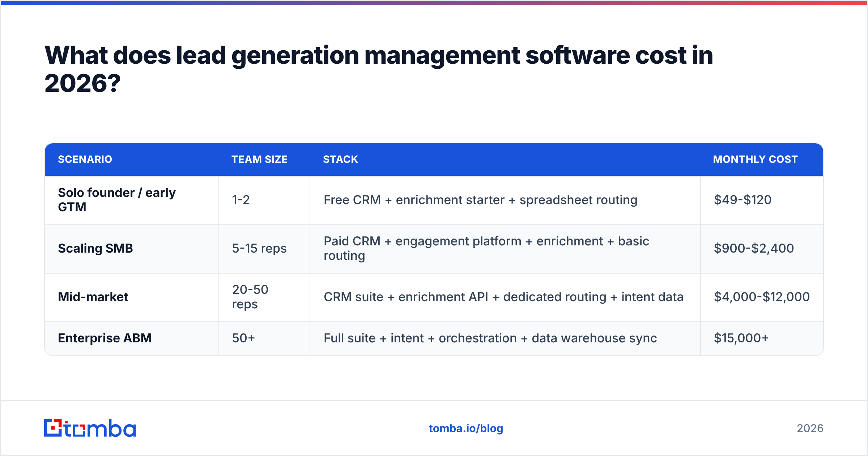This screenshot has height=456, width=868.
Task: Select the 'Scaling SMB' cell
Action: pos(132,249)
